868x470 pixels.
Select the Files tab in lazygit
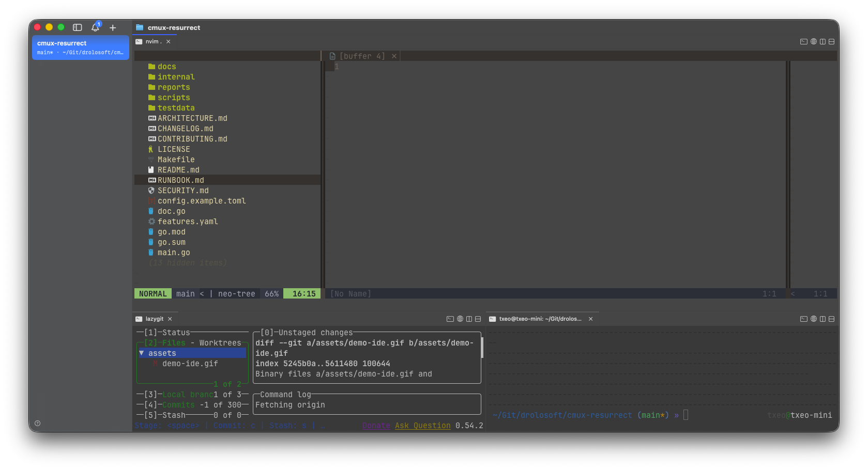(174, 343)
